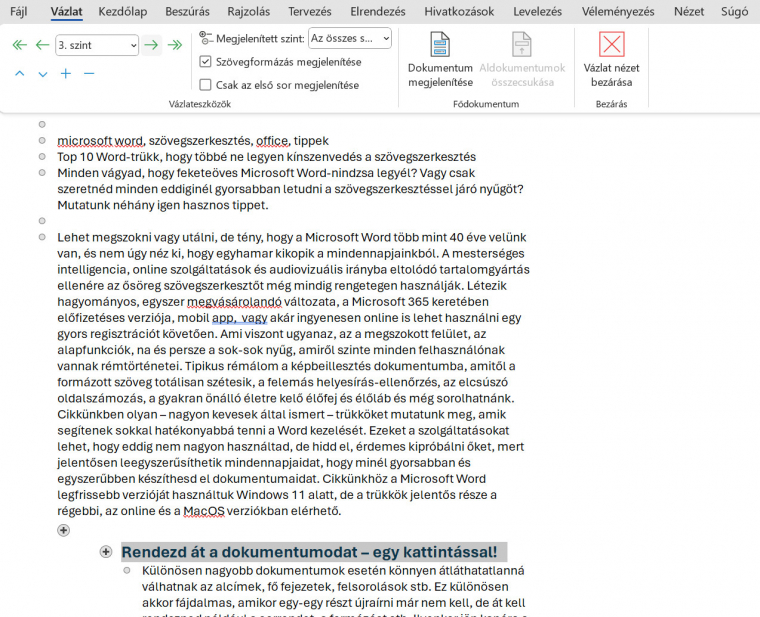Open the Fájl menu
This screenshot has height=617, width=760.
tap(19, 11)
